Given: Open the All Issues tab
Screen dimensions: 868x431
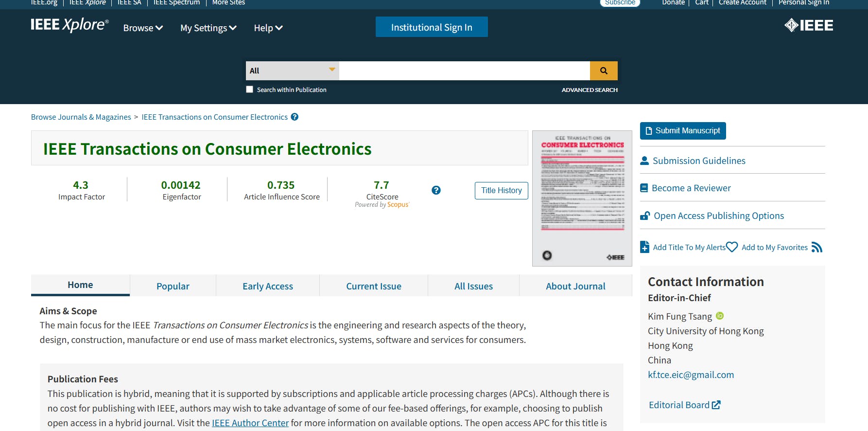Looking at the screenshot, I should click(x=473, y=286).
